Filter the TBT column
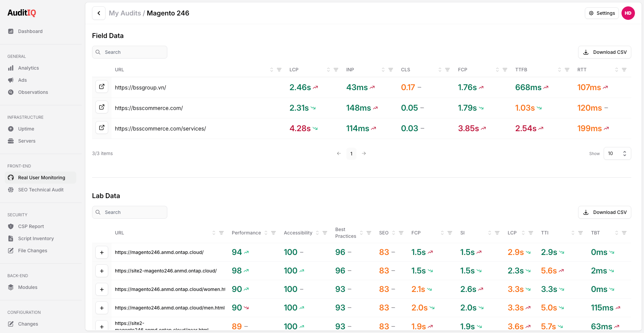Viewport: 644px width, 333px height. (624, 233)
